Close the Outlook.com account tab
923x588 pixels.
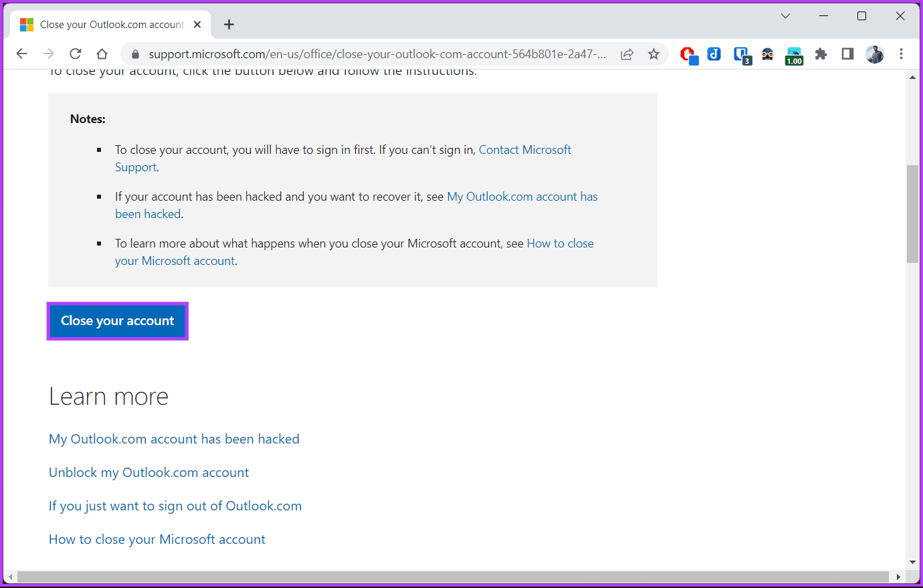(x=197, y=25)
